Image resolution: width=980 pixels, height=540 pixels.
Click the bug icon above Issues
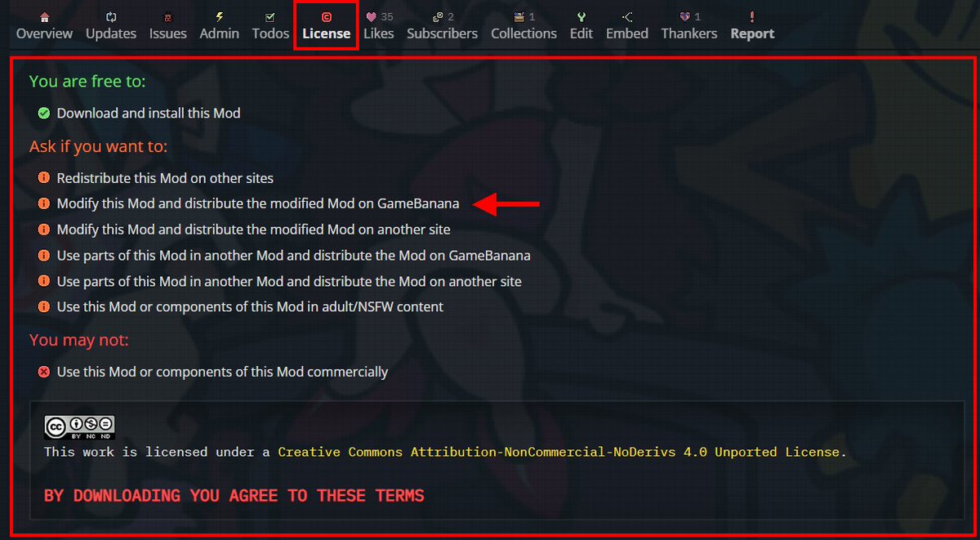point(167,16)
